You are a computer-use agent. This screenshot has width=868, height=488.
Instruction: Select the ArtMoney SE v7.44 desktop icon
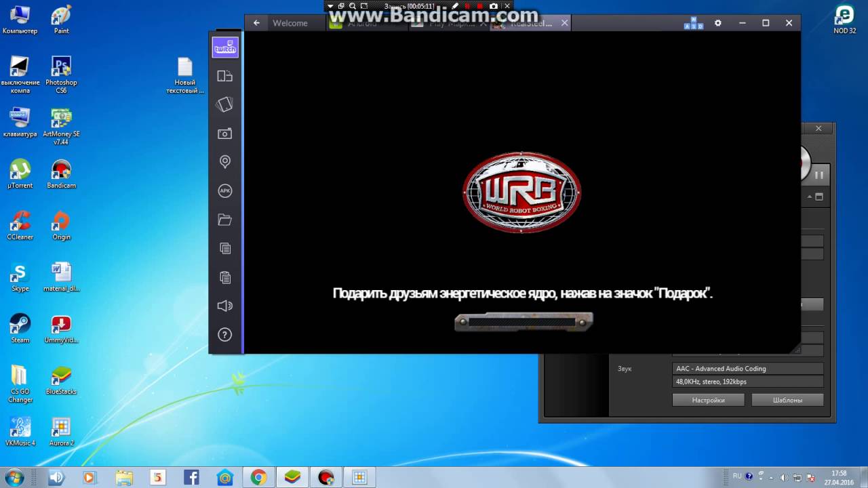pos(61,127)
